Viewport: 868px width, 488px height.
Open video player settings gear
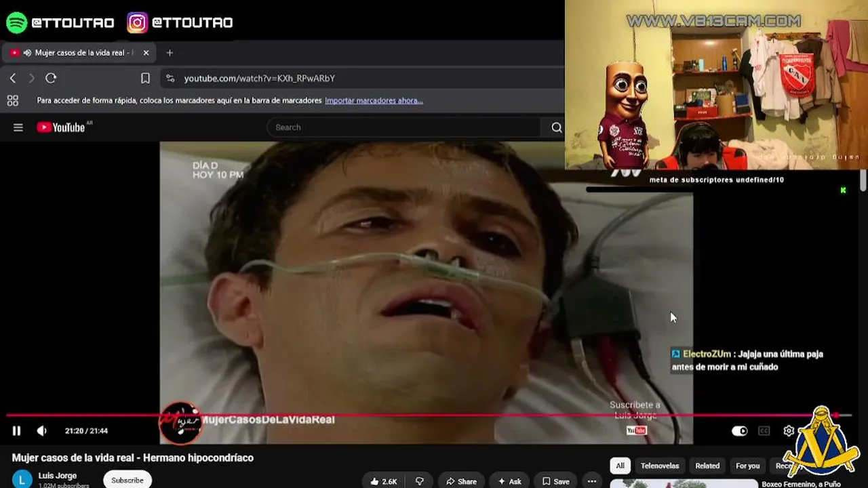789,431
